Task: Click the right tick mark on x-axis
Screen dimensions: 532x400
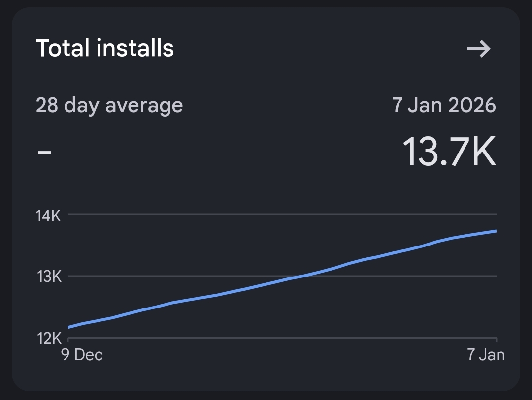Action: [x=496, y=339]
